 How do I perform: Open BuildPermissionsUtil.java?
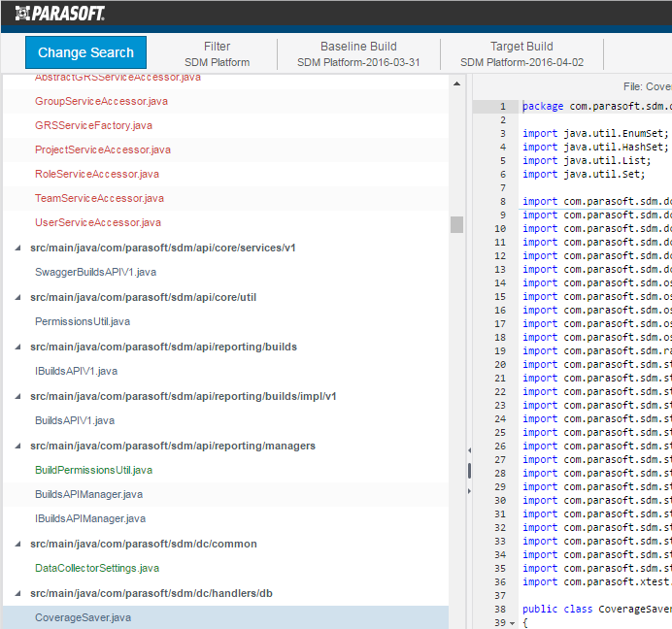93,470
